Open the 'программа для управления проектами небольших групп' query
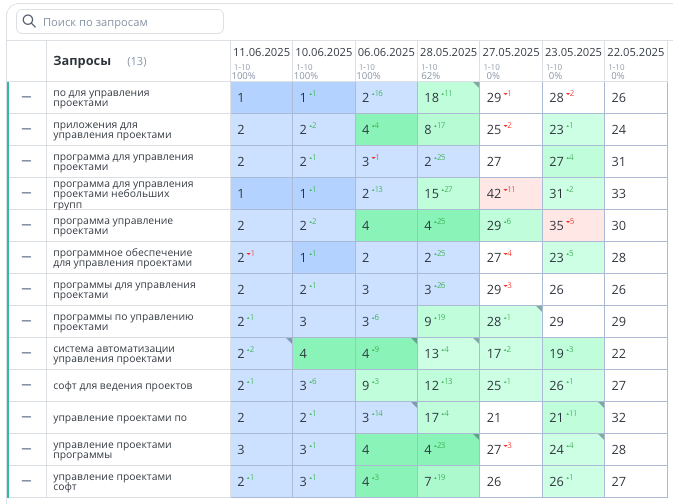This screenshot has height=504, width=673. tap(123, 193)
